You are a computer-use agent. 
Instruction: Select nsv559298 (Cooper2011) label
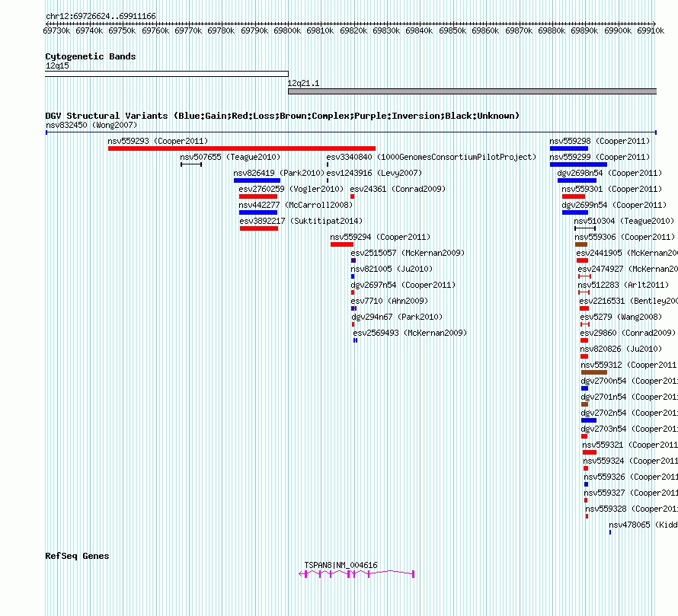pyautogui.click(x=600, y=141)
